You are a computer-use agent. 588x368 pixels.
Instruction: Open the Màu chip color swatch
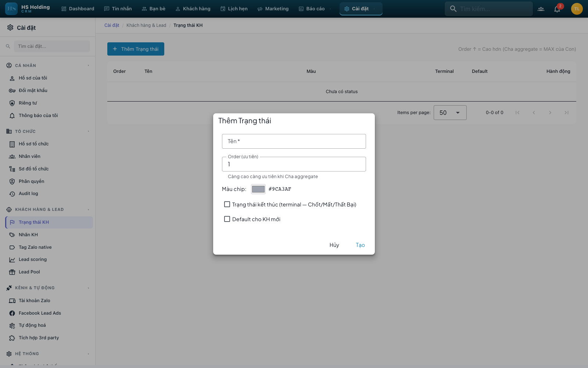click(x=258, y=189)
